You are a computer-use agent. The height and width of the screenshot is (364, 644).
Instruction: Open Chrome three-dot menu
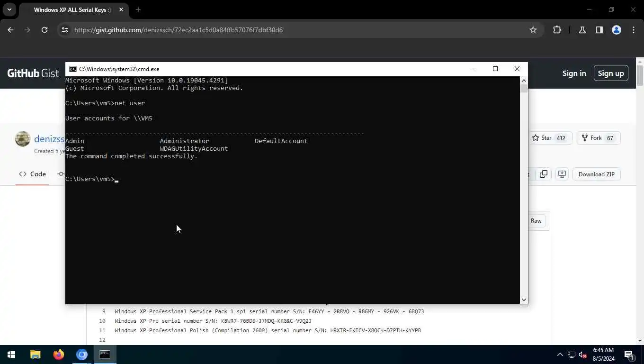[634, 30]
